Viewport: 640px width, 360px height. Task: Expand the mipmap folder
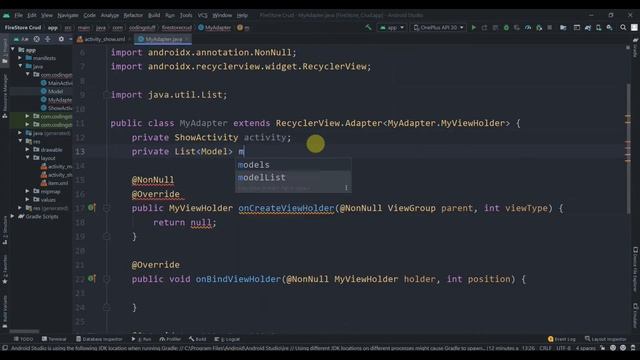(x=27, y=191)
